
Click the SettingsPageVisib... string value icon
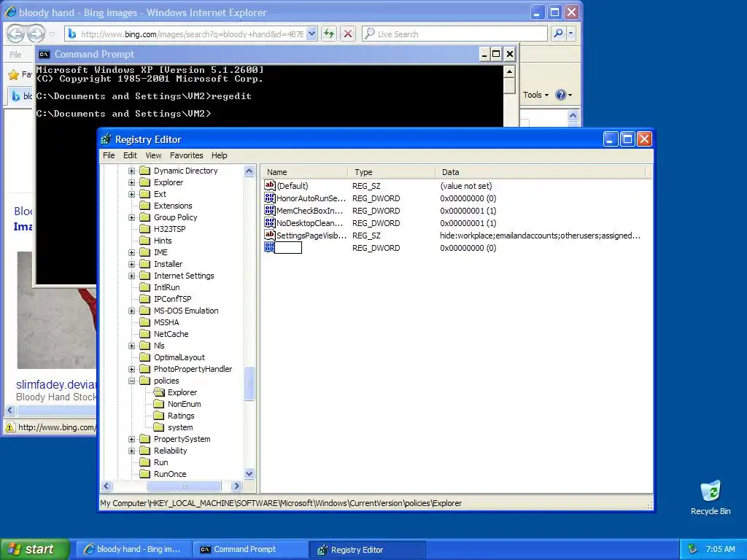click(270, 236)
